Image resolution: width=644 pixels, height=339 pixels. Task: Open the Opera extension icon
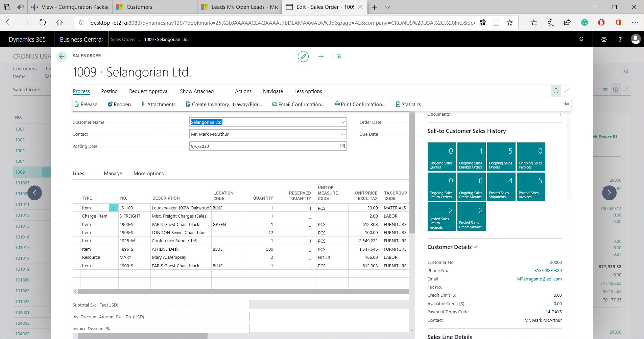(x=601, y=23)
